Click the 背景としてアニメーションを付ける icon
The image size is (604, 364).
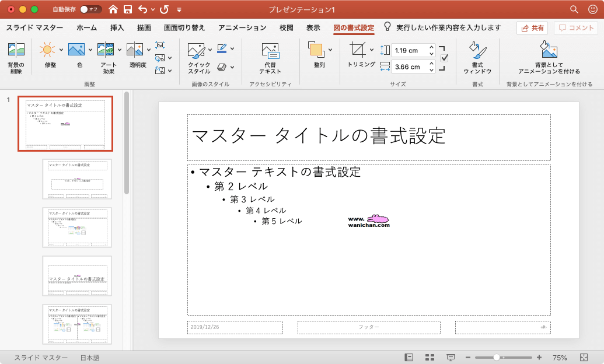pyautogui.click(x=549, y=57)
